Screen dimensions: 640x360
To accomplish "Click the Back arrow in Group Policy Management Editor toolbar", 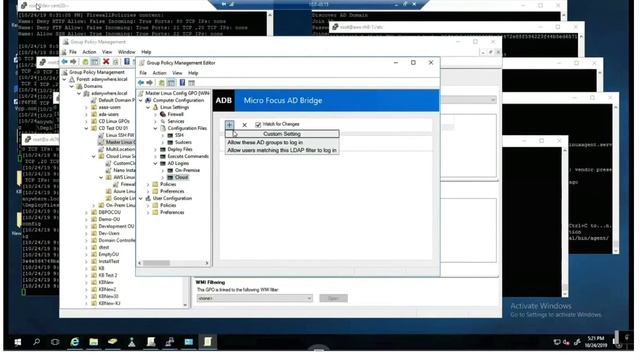I will click(x=141, y=83).
